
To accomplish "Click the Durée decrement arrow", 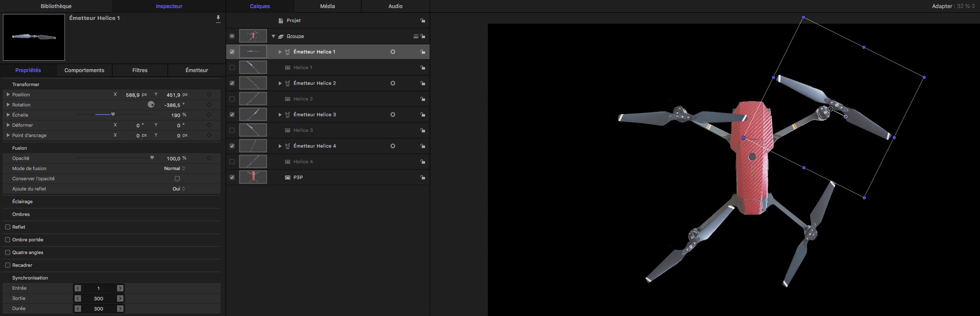I will [78, 308].
